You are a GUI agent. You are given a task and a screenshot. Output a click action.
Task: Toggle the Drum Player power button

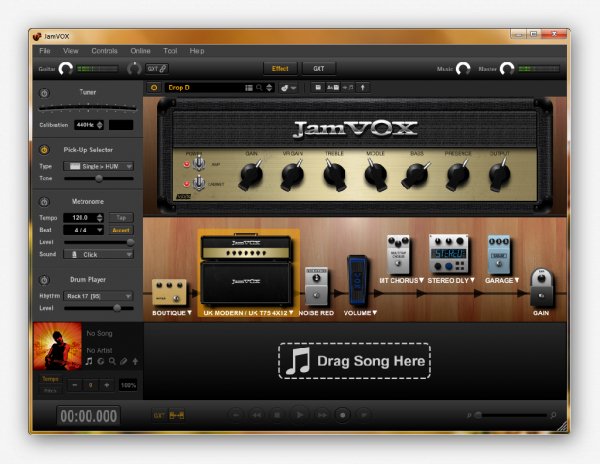(44, 280)
